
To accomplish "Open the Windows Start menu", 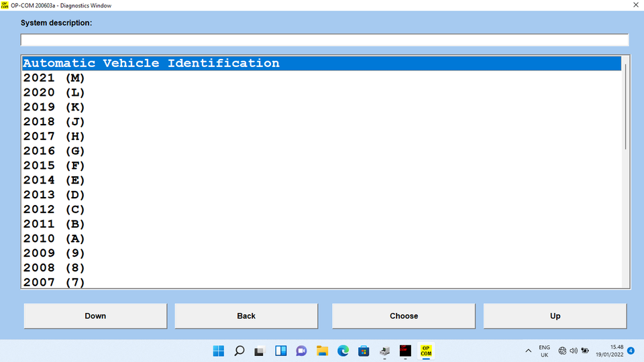I will 219,351.
